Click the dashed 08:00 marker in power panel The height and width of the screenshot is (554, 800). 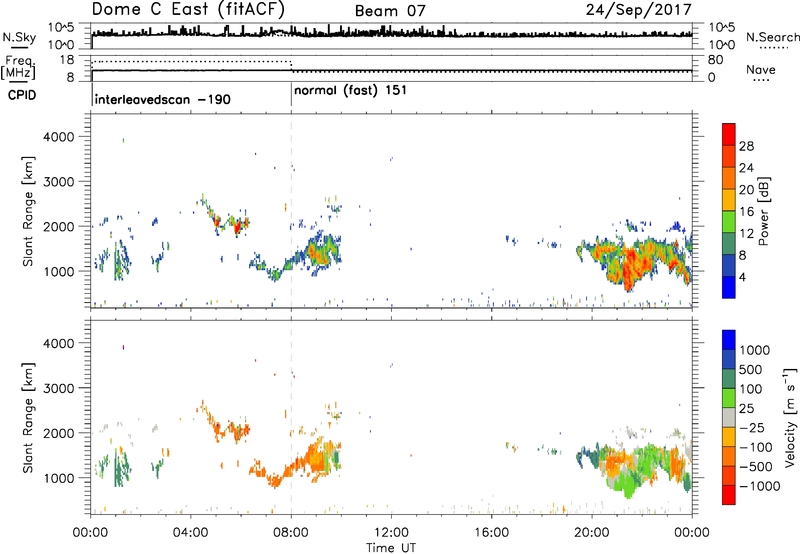pos(291,211)
